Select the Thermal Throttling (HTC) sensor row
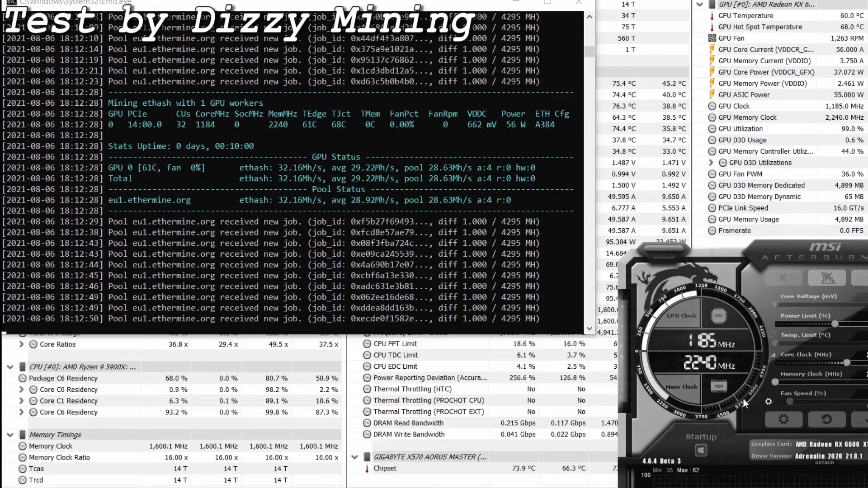Image resolution: width=868 pixels, height=488 pixels. coord(412,389)
